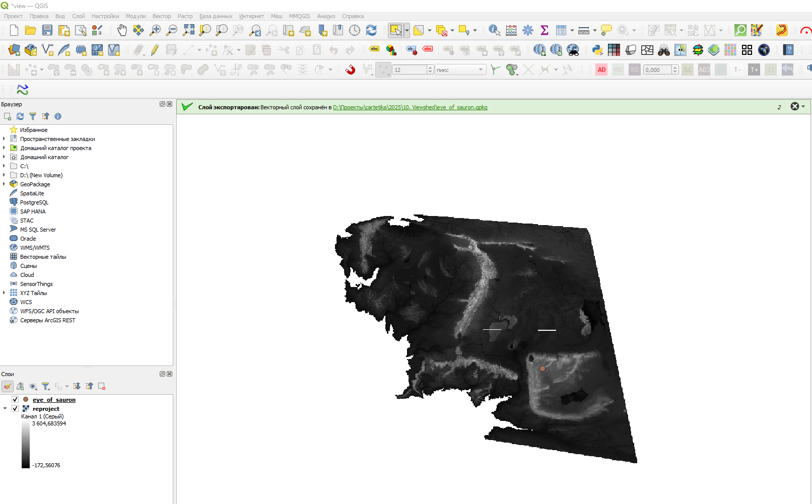Screen dimensions: 812x504
Task: Save the project with the floppy disk icon
Action: click(x=47, y=30)
